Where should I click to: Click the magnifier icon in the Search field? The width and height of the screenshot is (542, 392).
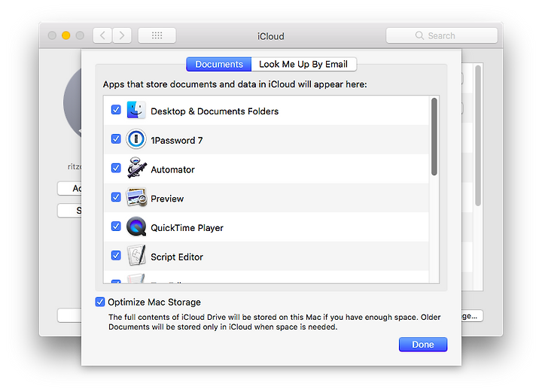[x=419, y=35]
